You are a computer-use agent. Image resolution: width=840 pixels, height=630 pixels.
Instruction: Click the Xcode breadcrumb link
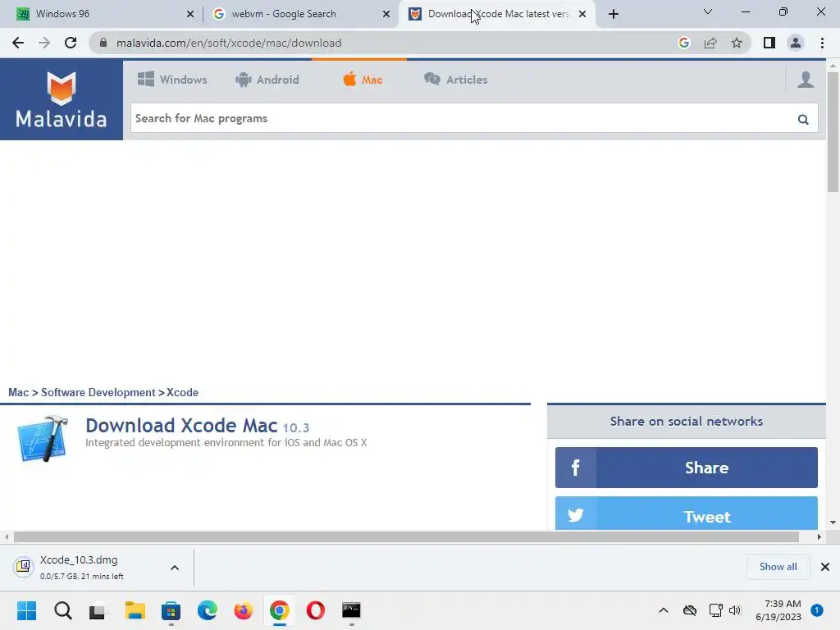pyautogui.click(x=182, y=393)
